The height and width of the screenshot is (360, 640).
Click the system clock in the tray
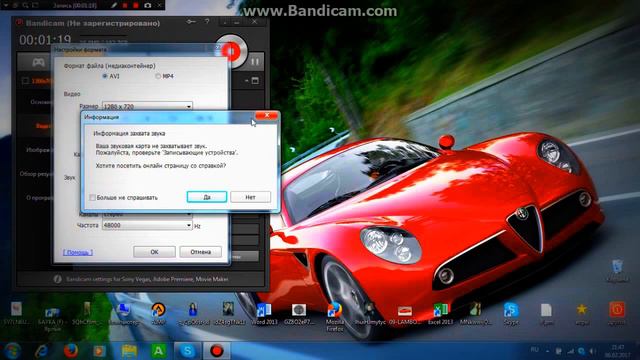[x=618, y=351]
